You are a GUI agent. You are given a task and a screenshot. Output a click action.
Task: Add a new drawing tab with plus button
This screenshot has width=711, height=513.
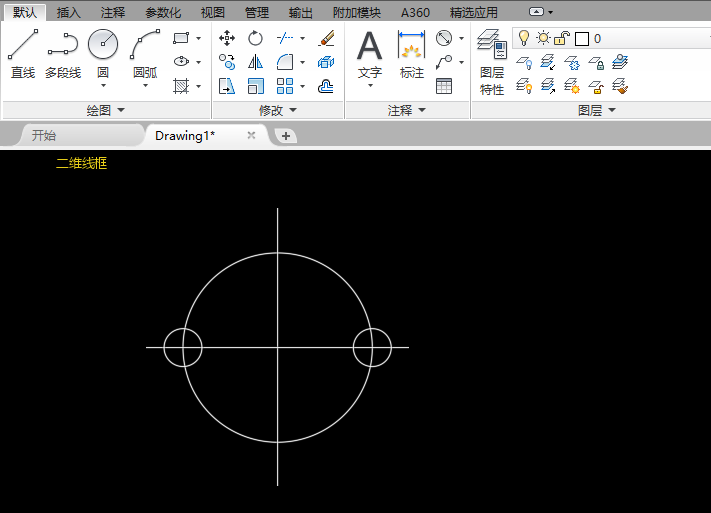(286, 135)
